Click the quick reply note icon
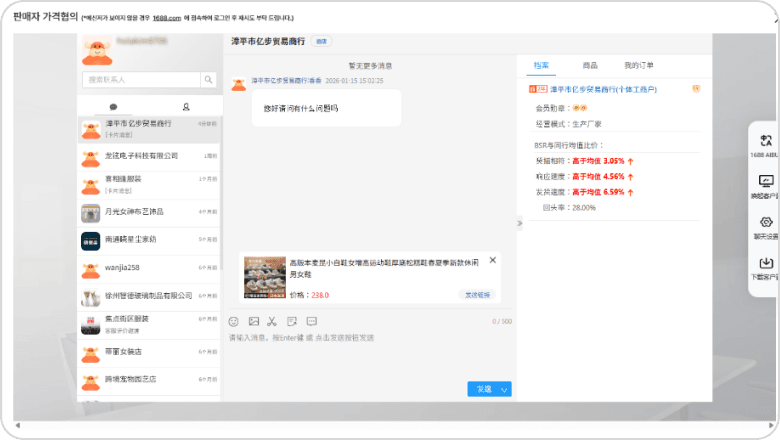This screenshot has height=440, width=780. point(291,321)
